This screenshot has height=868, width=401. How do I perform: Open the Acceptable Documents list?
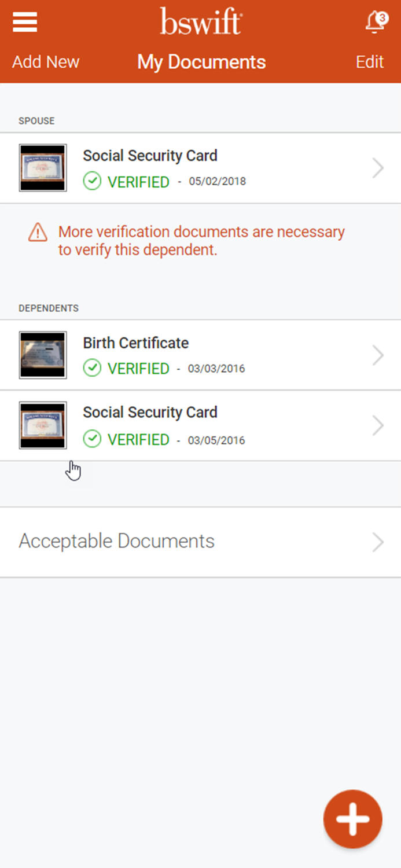(116, 541)
